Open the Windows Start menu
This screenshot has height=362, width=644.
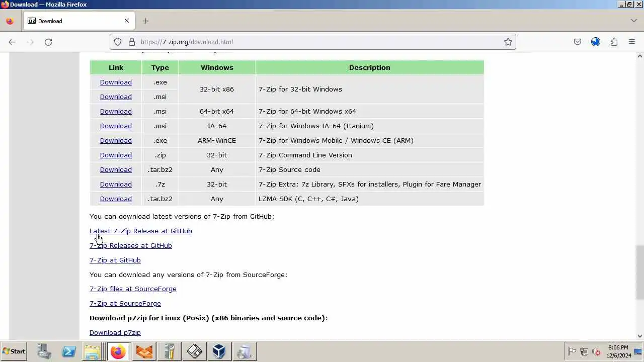14,351
